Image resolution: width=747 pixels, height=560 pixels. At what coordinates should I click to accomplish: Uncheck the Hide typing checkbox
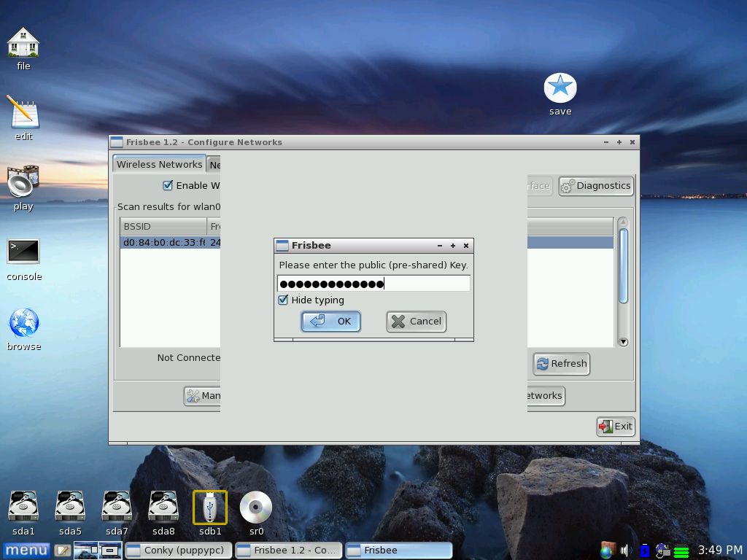pyautogui.click(x=283, y=300)
